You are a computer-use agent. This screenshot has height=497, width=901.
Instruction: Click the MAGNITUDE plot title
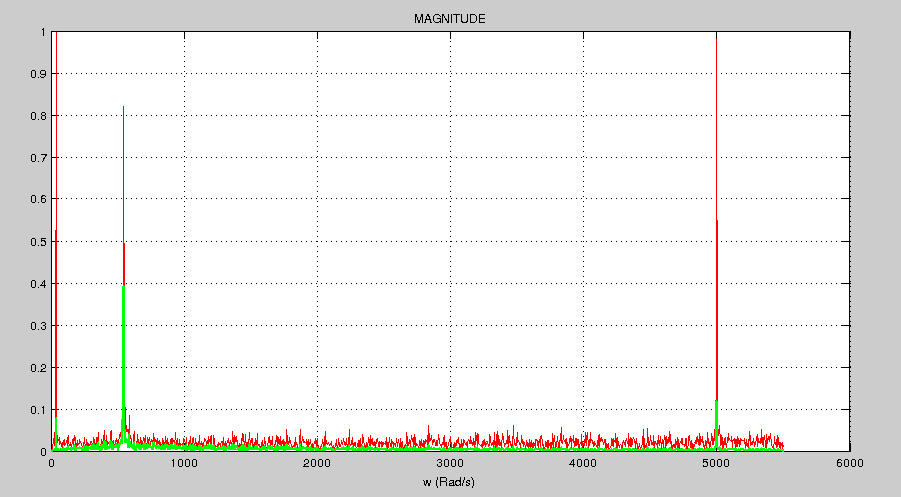[449, 19]
